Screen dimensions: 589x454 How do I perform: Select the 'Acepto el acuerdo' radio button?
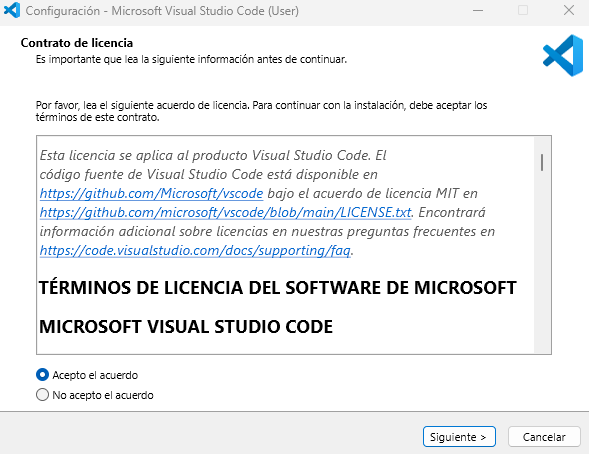[42, 375]
